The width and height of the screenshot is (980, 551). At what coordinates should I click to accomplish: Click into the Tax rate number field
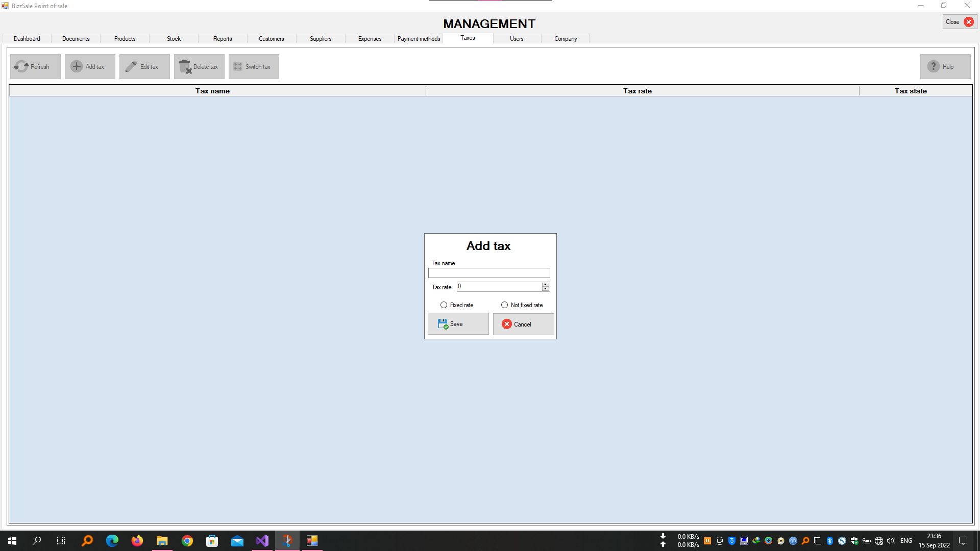(499, 287)
